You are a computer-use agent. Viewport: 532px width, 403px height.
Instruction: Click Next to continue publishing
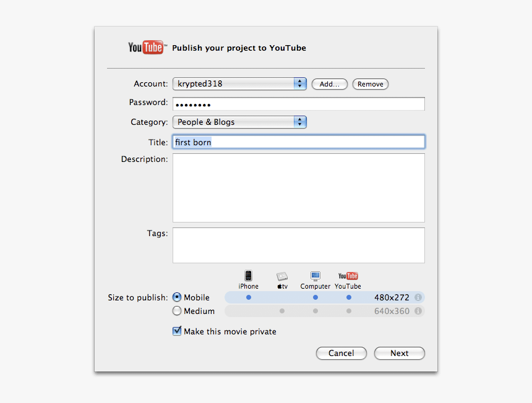click(400, 353)
